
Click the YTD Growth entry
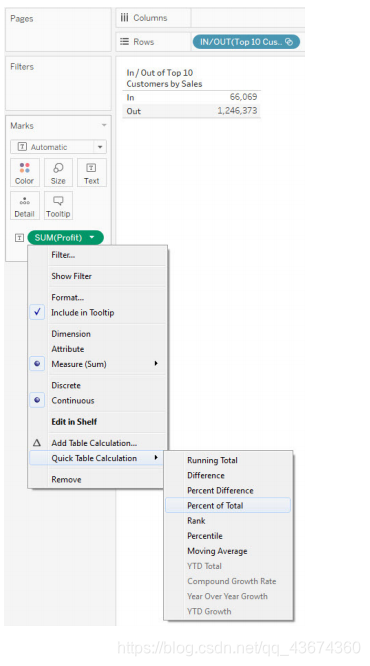(x=228, y=612)
